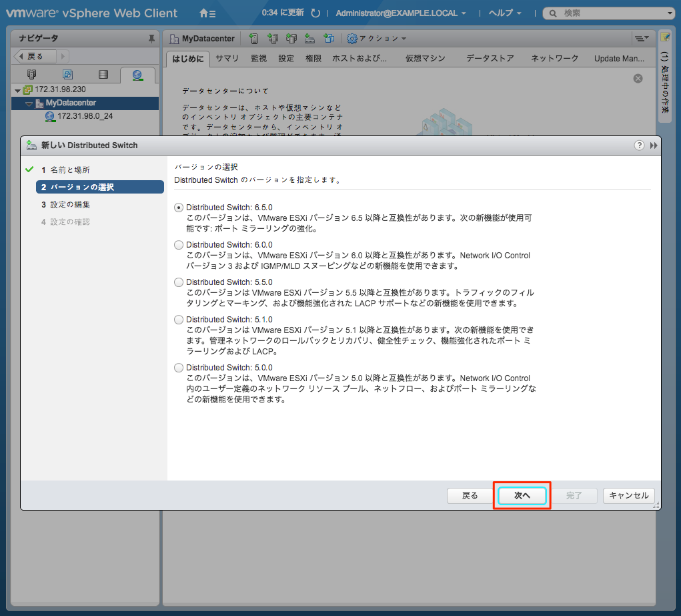The image size is (681, 616).
Task: Switch to the ホストおよび... tab
Action: pyautogui.click(x=359, y=59)
